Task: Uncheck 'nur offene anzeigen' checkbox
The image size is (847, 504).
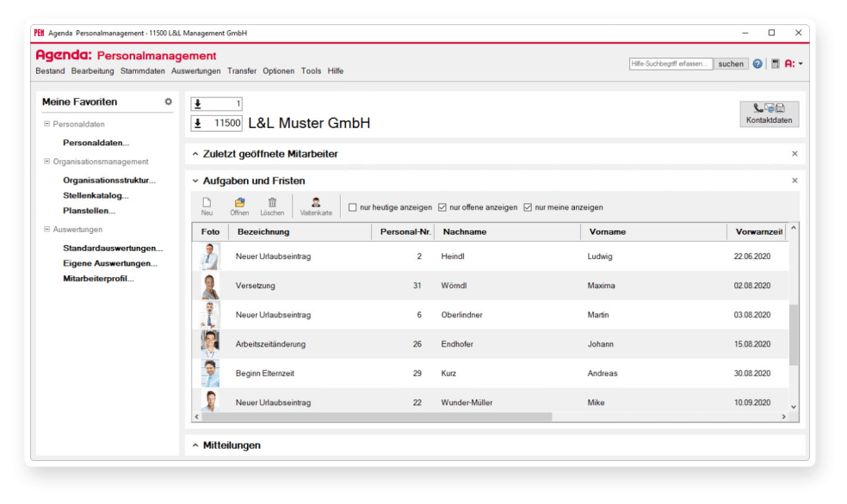Action: click(442, 207)
